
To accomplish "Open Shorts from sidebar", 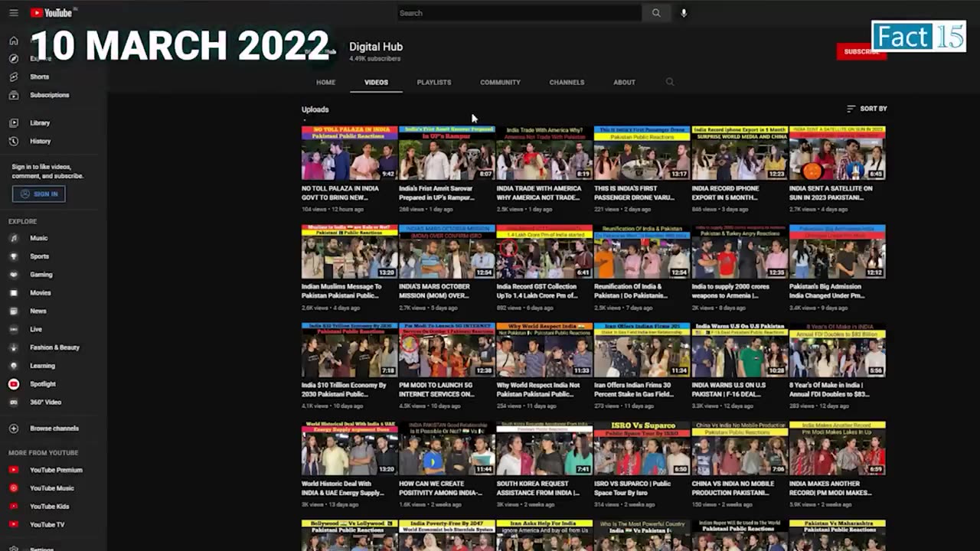I will (39, 77).
